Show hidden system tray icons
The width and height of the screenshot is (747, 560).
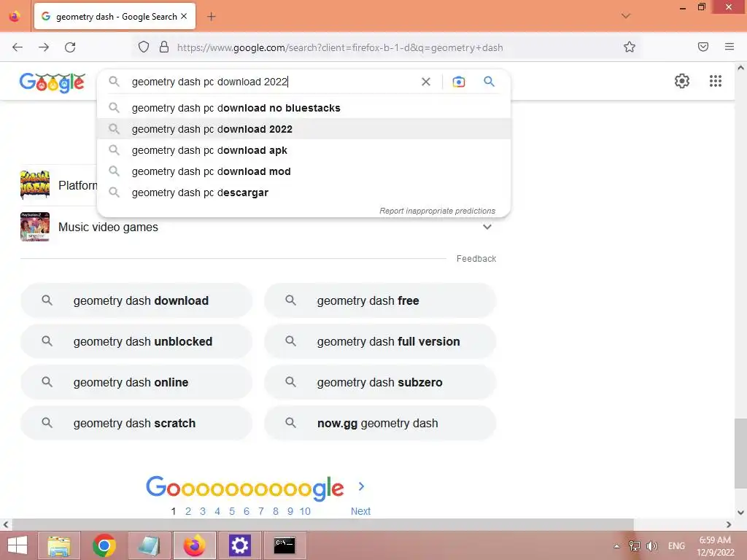pos(616,546)
